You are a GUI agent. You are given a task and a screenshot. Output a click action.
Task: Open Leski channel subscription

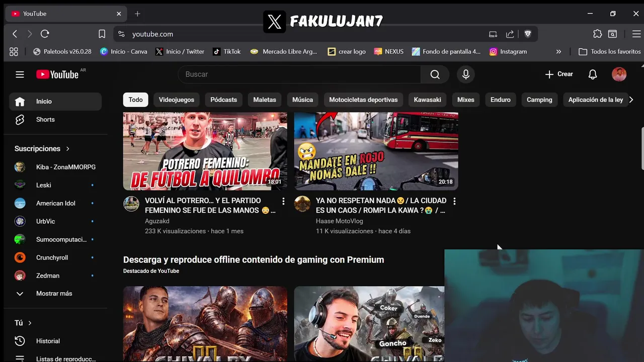pos(55,185)
